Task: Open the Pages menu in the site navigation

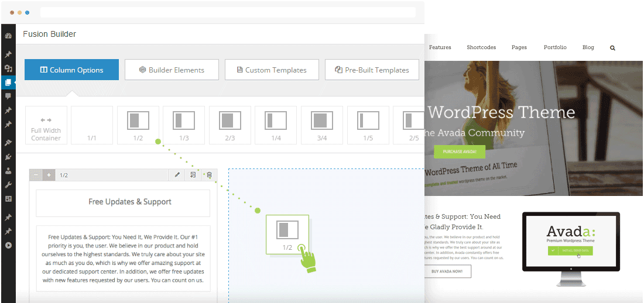Action: click(x=519, y=47)
